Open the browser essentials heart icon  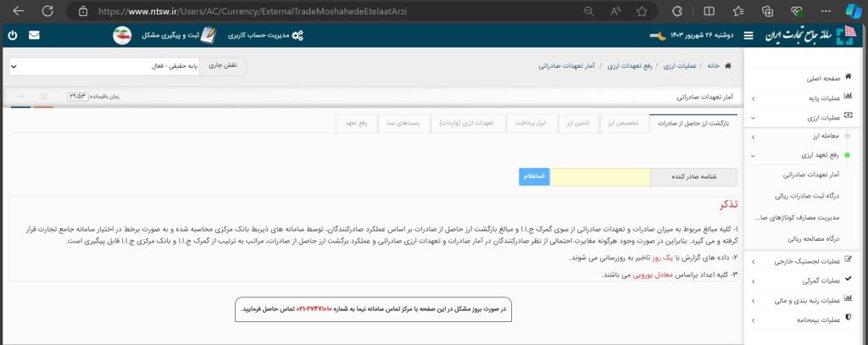[797, 11]
